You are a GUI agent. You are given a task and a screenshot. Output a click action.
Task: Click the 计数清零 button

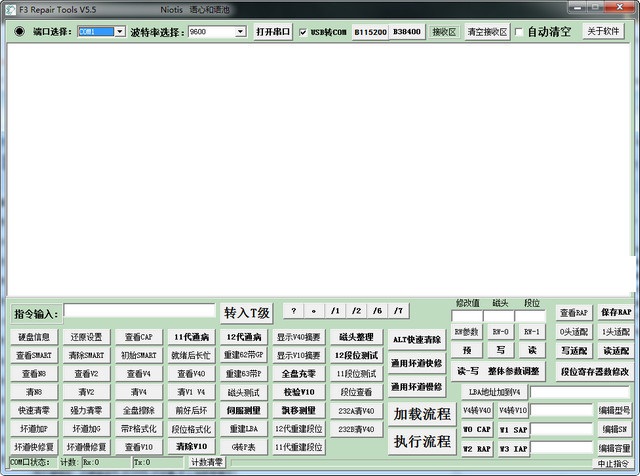[x=207, y=462]
